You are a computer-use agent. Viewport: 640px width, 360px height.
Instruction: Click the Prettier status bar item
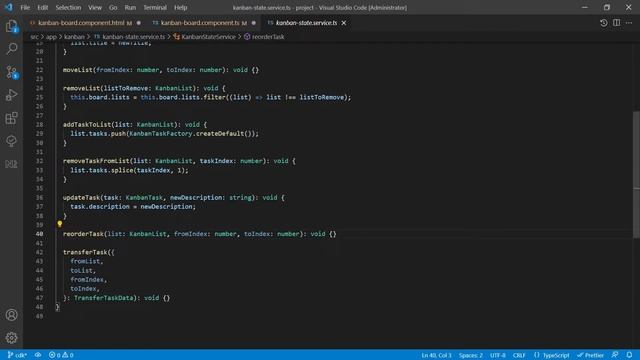[590, 355]
